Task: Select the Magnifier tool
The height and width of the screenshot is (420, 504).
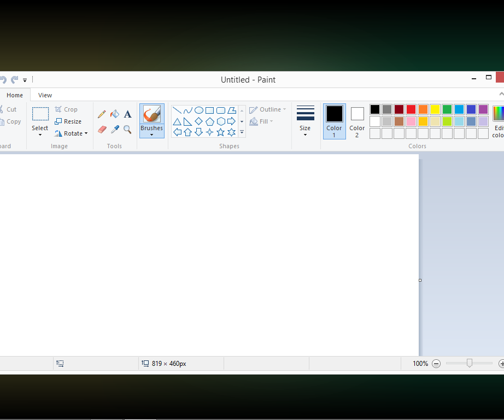Action: pos(127,130)
